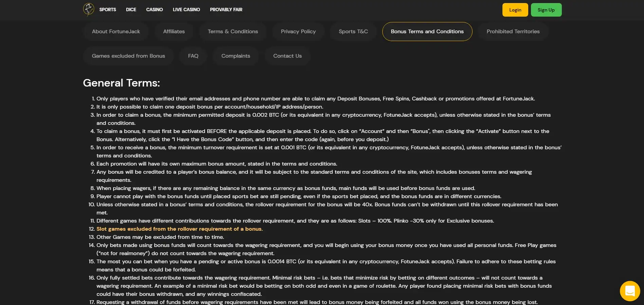Switch to About FortuneJack tab

(x=116, y=32)
